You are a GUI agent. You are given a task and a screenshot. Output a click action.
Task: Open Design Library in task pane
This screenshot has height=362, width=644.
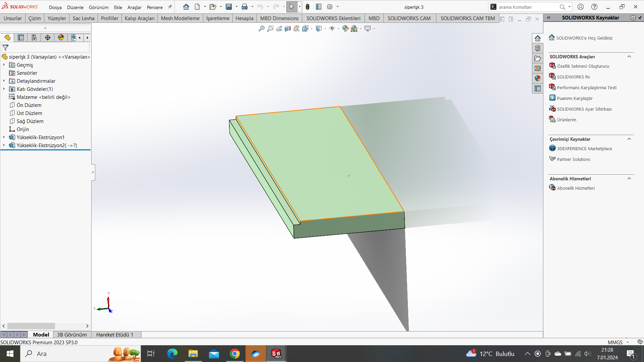point(538,48)
